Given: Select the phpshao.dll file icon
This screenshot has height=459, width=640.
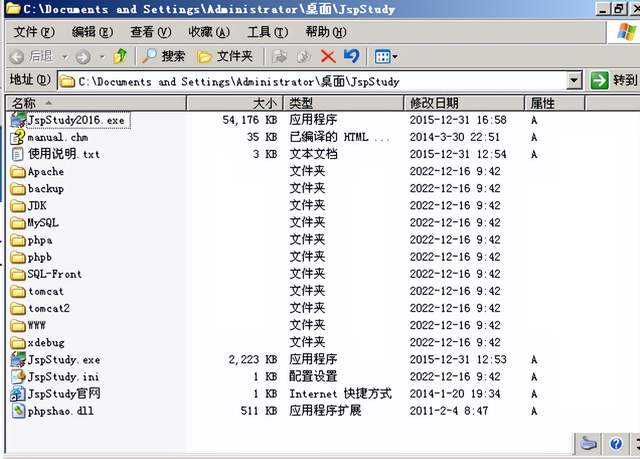Looking at the screenshot, I should pyautogui.click(x=18, y=411).
